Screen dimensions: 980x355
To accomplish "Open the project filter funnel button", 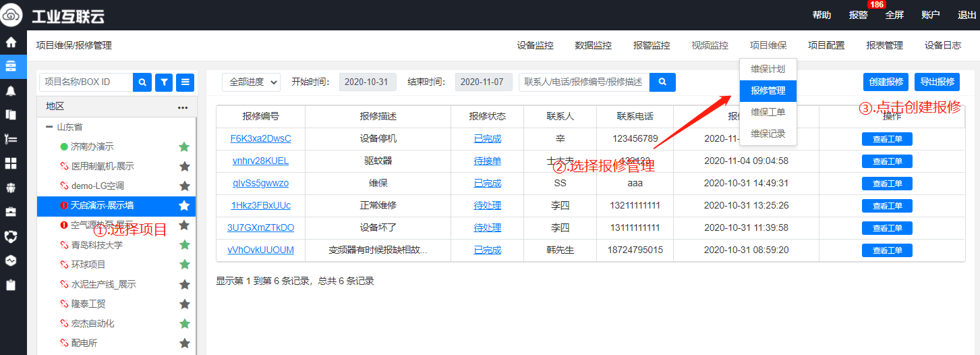I will coord(164,82).
